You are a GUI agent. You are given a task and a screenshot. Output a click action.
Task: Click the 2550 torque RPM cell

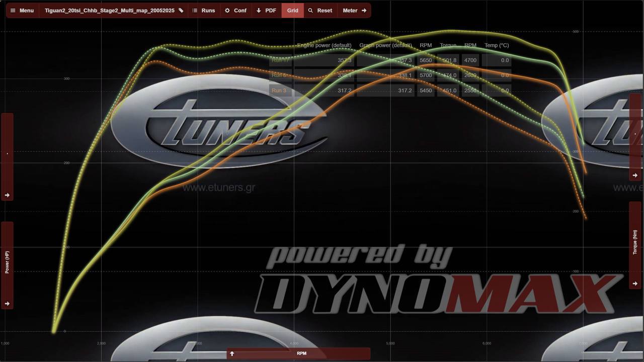pyautogui.click(x=470, y=90)
